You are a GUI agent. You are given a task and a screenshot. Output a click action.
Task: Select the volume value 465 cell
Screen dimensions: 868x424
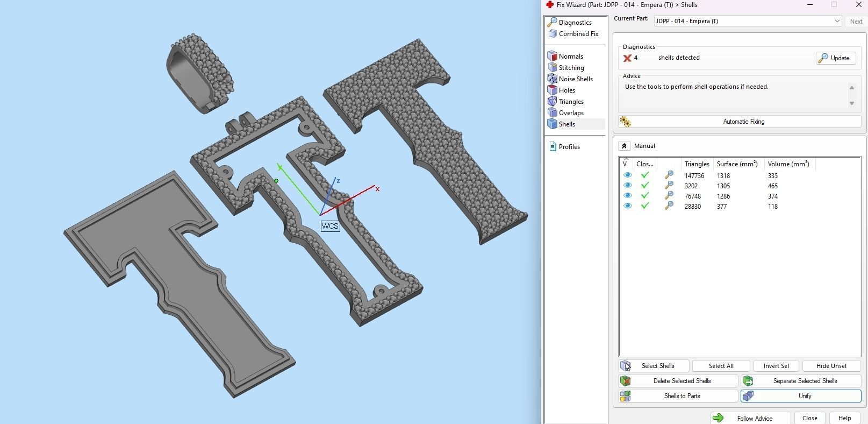pos(773,186)
